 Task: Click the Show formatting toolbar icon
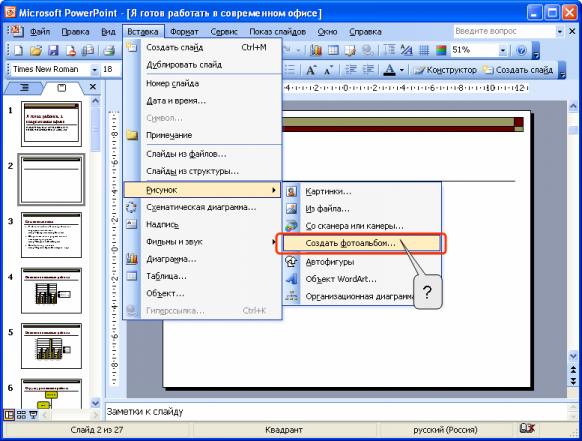pos(406,50)
